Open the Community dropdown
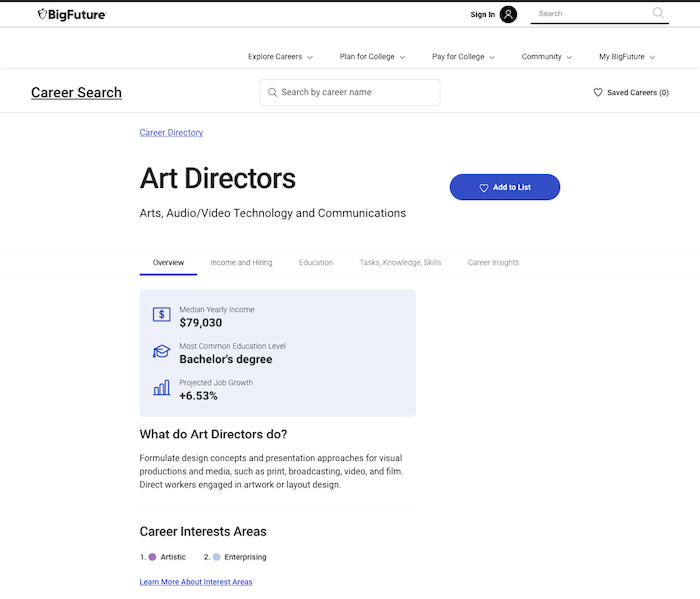This screenshot has height=599, width=700. tap(546, 57)
